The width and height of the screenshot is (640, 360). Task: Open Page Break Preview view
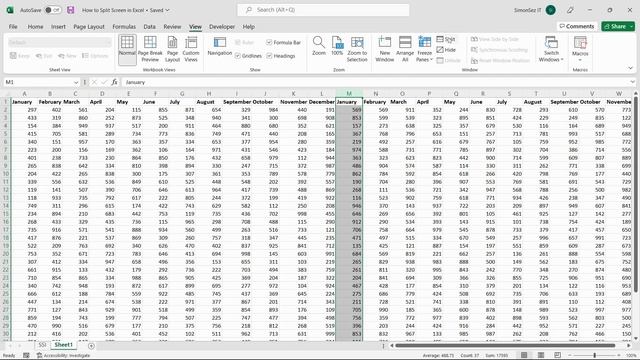tap(150, 49)
